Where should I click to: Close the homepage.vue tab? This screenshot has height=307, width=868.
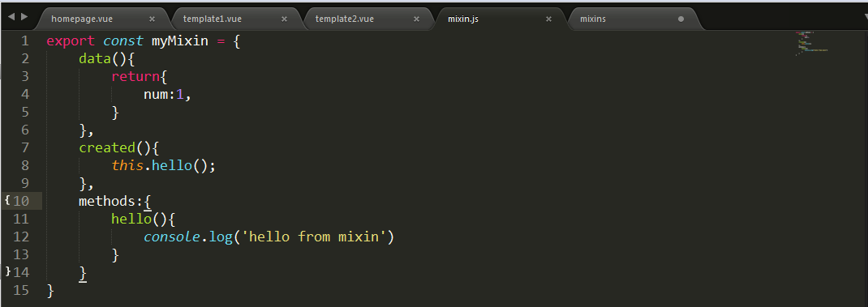point(153,19)
